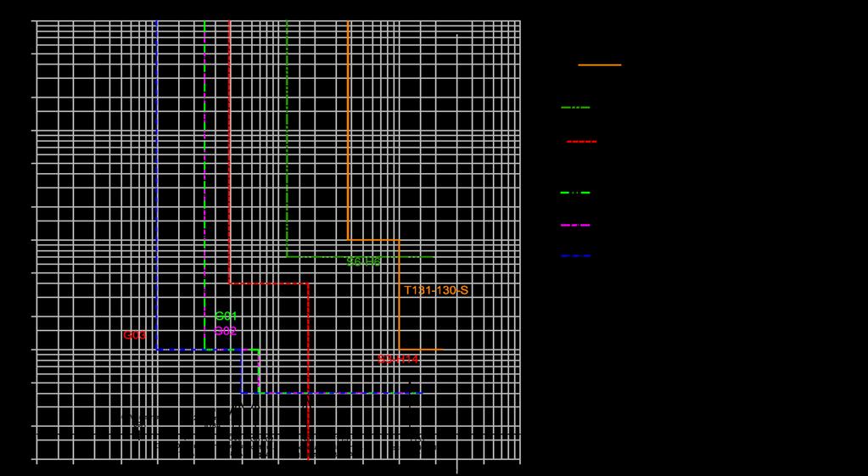Click the dark green S6-H6 label text
This screenshot has width=868, height=476.
(x=364, y=262)
